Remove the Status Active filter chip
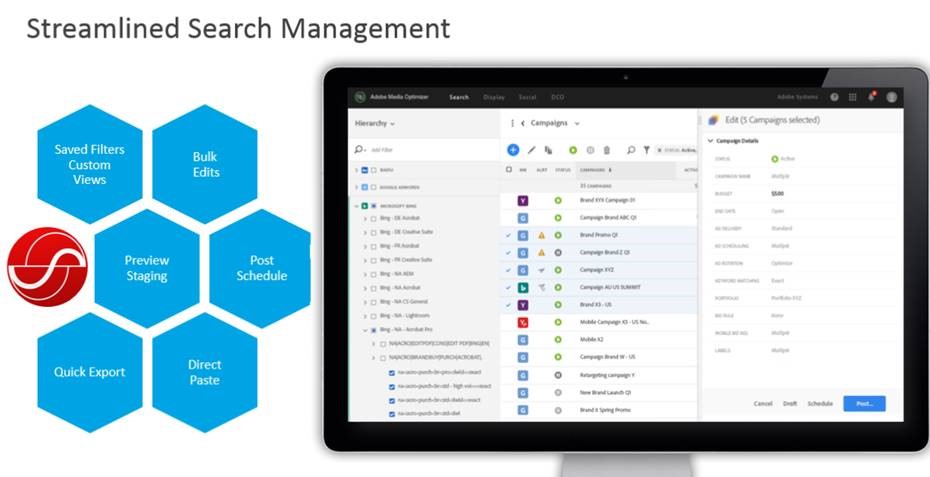The height and width of the screenshot is (477, 930). 660,151
